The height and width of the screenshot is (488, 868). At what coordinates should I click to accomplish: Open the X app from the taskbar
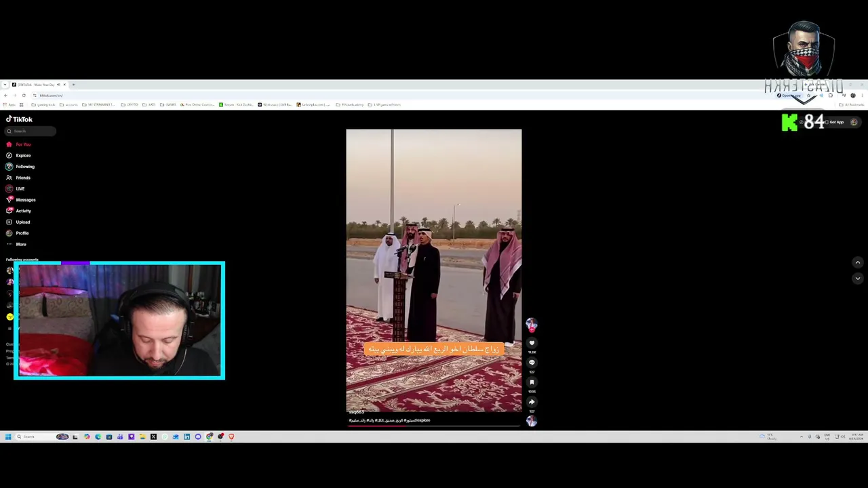pos(153,436)
